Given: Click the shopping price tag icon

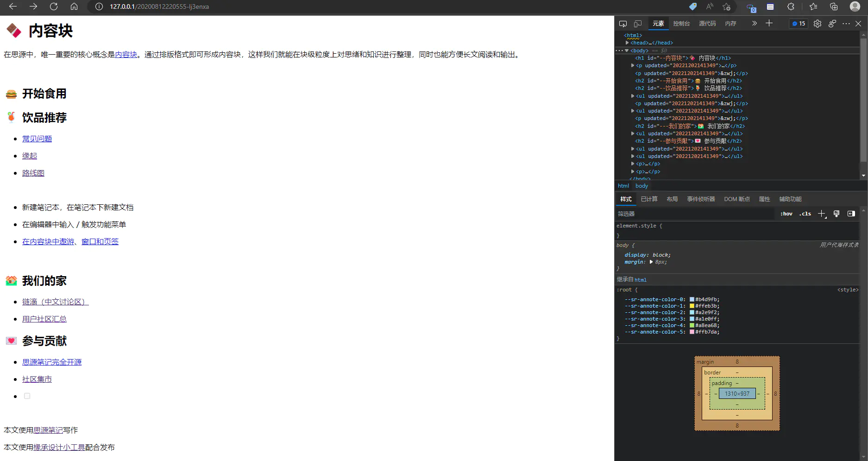Looking at the screenshot, I should coord(693,6).
